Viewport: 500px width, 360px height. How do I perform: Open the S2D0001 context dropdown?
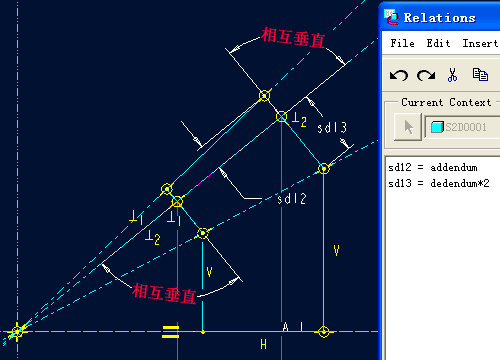click(463, 127)
